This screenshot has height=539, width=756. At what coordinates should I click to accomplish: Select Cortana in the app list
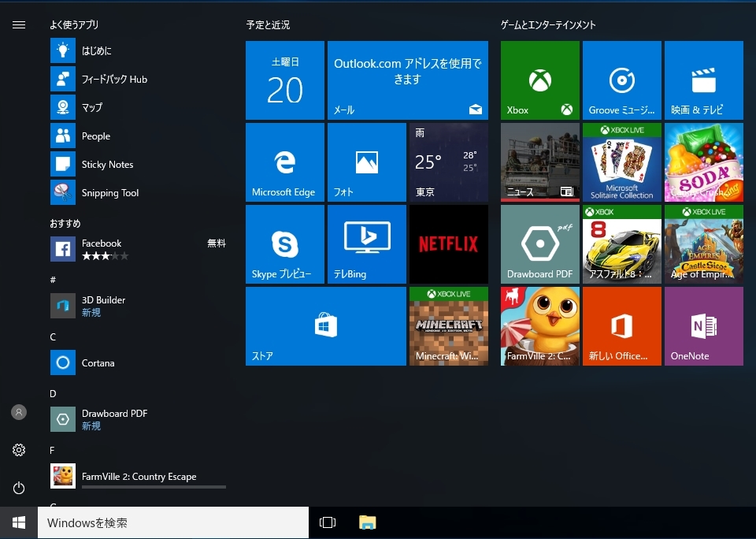point(98,363)
